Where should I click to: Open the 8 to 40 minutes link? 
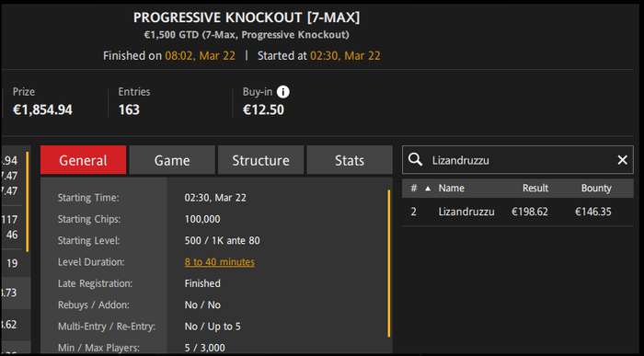point(219,262)
